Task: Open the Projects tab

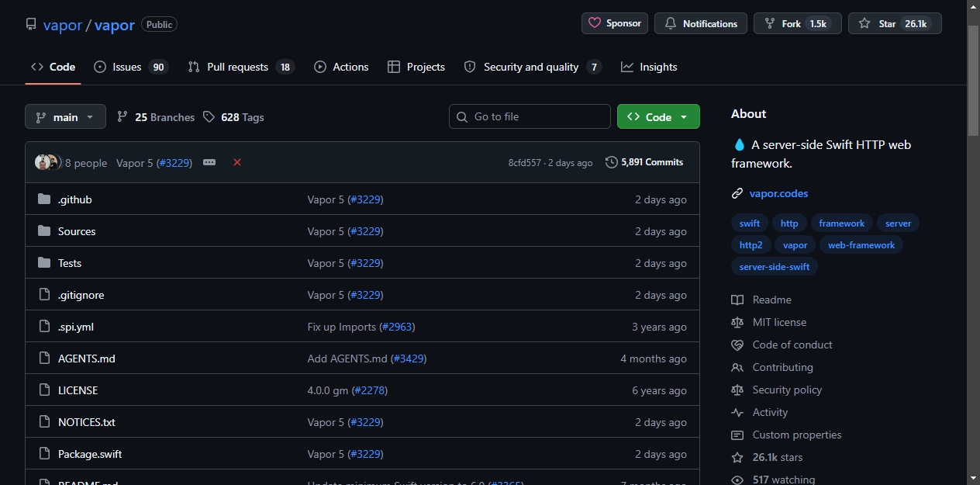Action: [416, 67]
